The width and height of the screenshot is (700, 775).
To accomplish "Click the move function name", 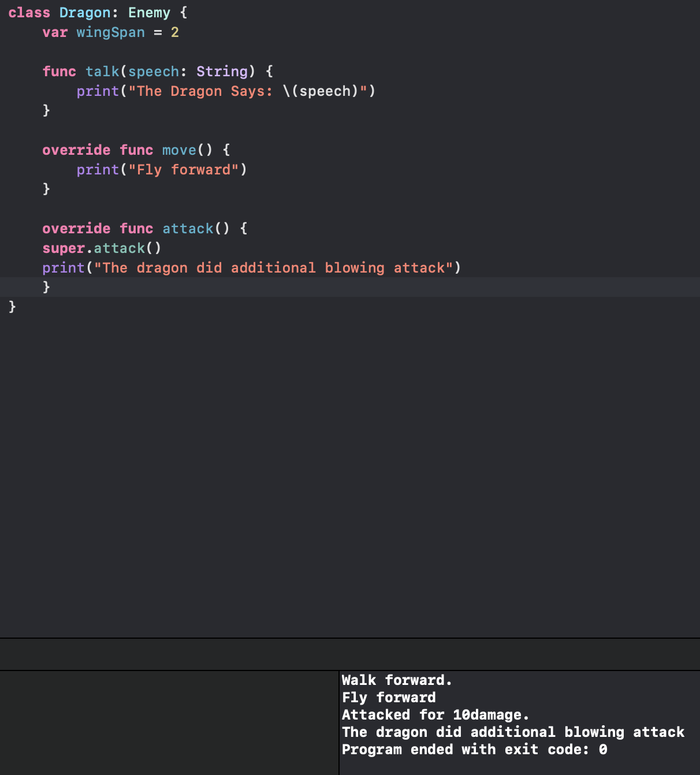I will pos(179,150).
